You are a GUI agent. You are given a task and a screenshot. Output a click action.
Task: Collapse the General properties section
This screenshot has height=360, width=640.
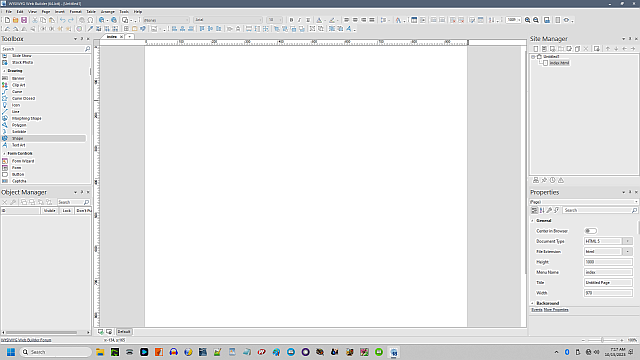(x=533, y=220)
